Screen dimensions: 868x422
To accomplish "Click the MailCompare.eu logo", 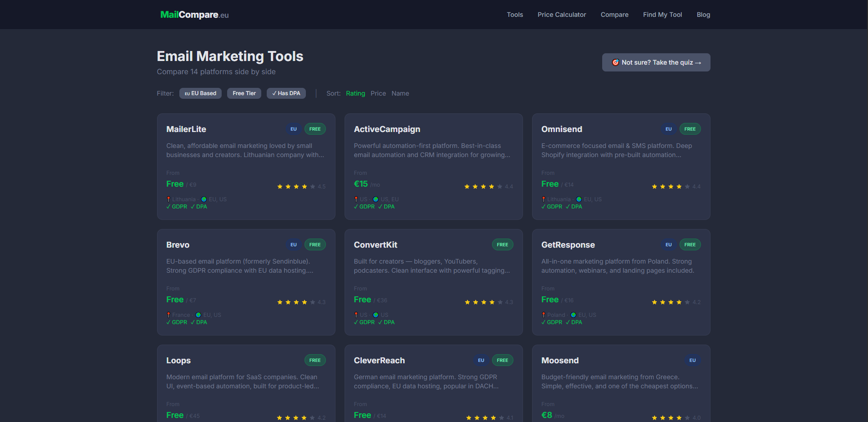I will (194, 15).
